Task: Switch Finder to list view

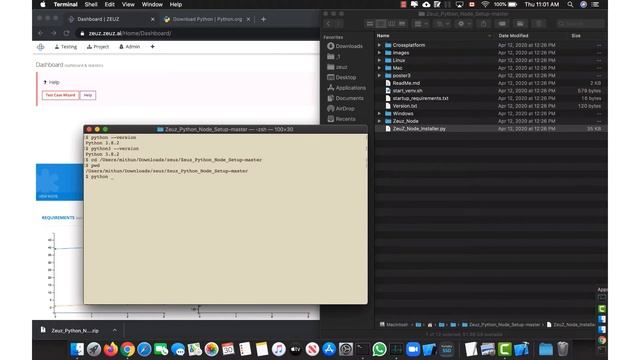Action: coord(381,24)
